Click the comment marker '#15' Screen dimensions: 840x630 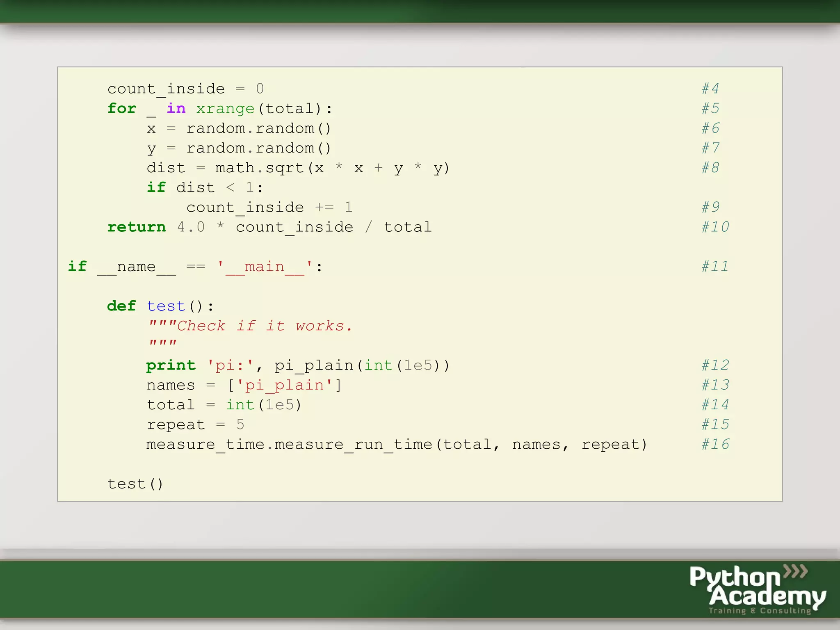(715, 424)
